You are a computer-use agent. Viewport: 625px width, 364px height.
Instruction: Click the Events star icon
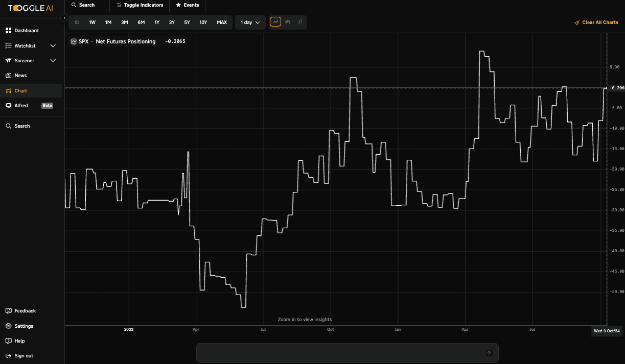(x=178, y=5)
